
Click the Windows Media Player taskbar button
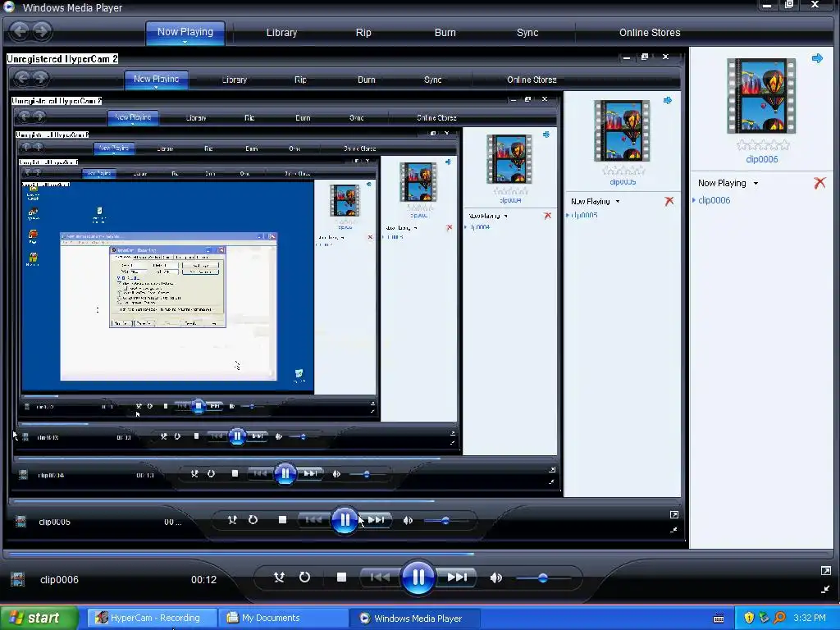point(416,619)
